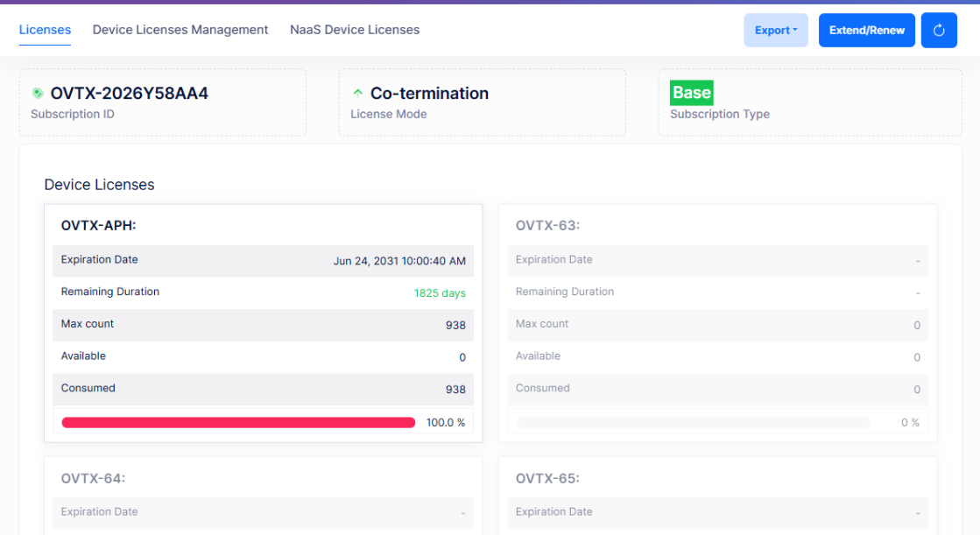Screen dimensions: 980x535
Task: Click OVTX-APH Consumed value 938
Action: coord(455,390)
